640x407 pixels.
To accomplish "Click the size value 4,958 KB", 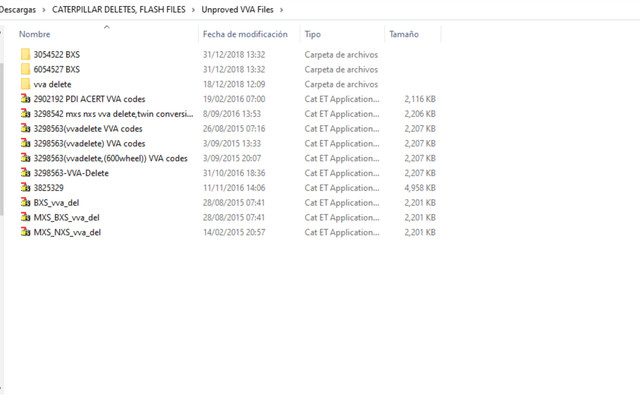I will tap(420, 188).
